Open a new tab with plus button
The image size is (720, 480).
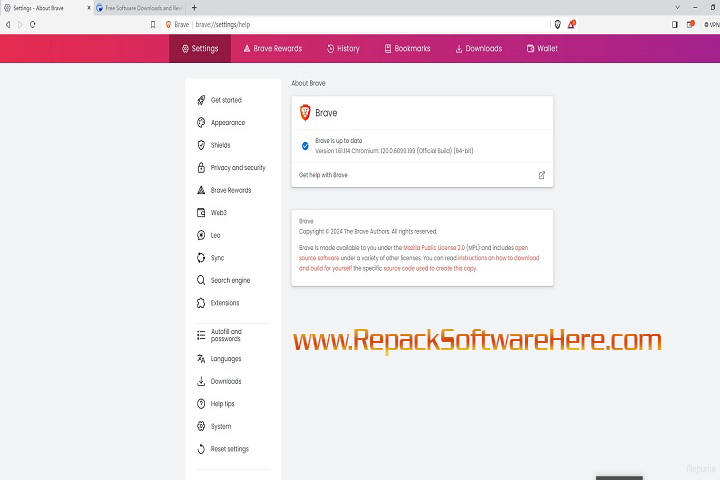click(x=194, y=8)
